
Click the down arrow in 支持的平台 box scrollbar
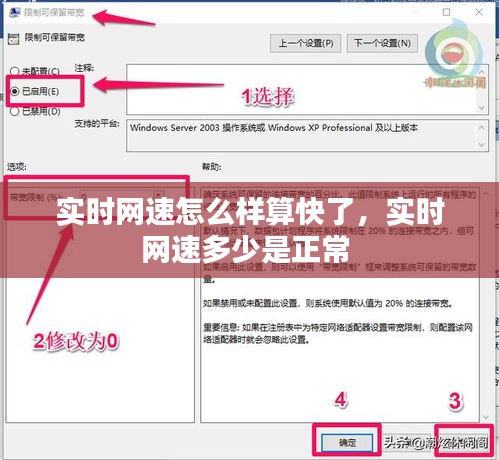tap(481, 145)
